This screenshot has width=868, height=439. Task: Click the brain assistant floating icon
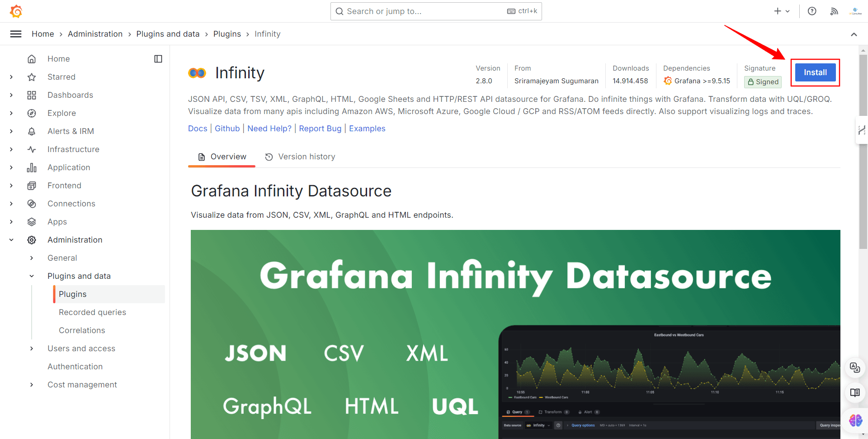coord(855,420)
